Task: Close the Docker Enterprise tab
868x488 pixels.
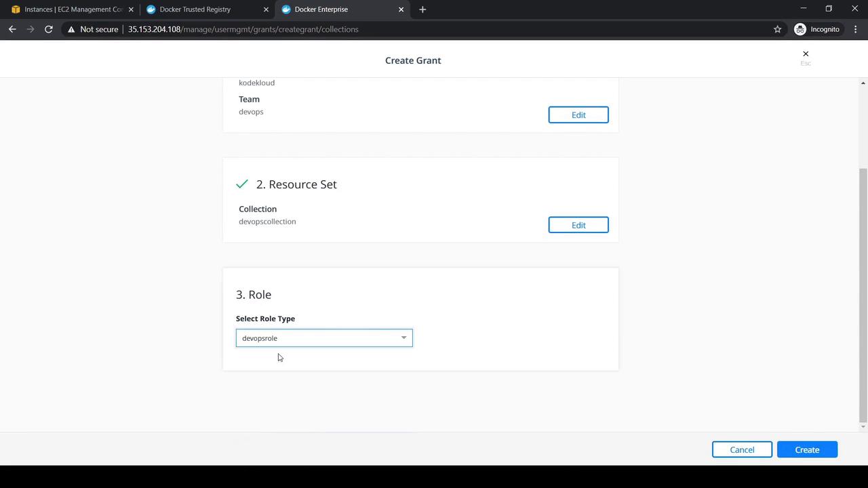Action: 401,9
